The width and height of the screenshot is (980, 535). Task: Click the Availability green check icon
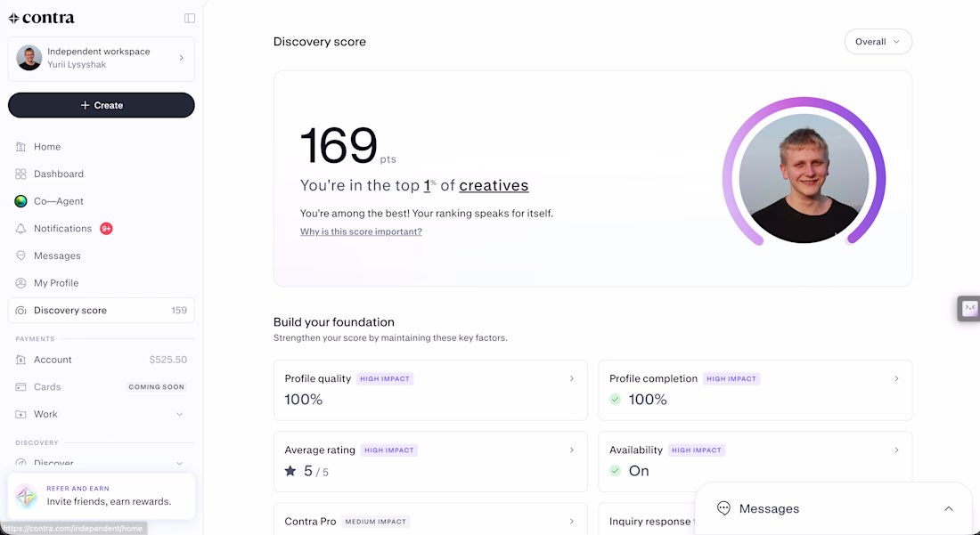tap(616, 471)
